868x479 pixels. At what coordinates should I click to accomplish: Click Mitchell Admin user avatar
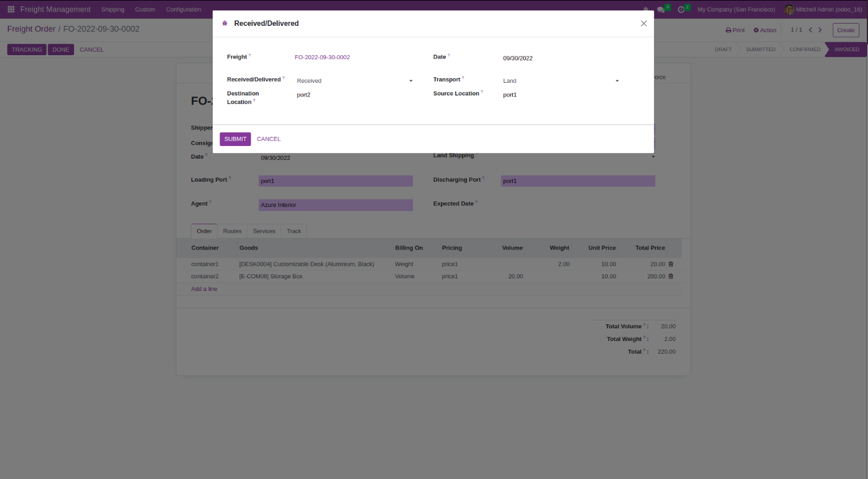pyautogui.click(x=789, y=9)
